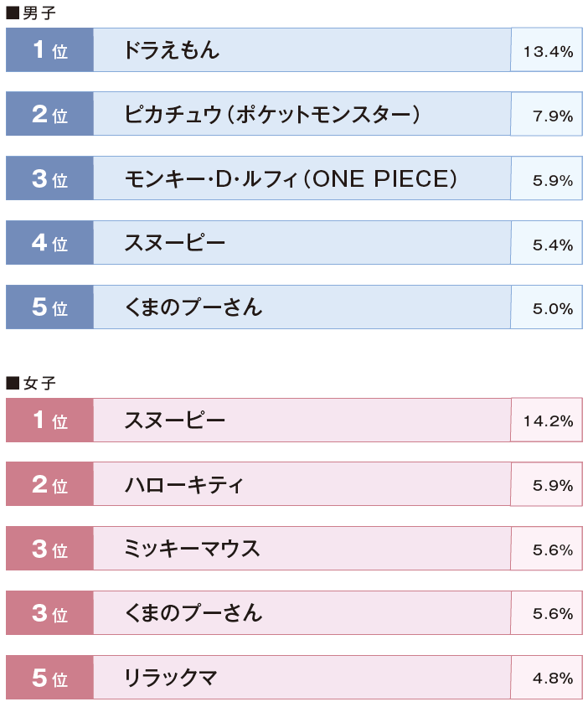The image size is (588, 707).
Task: Click くまのプーさん in the 男子 ranking
Action: [x=302, y=307]
